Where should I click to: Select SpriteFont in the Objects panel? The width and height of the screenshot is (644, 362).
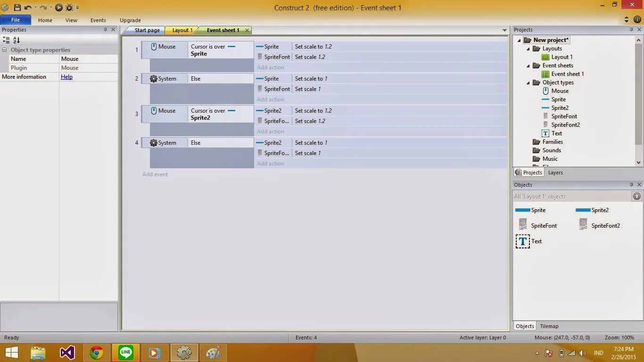(x=537, y=225)
